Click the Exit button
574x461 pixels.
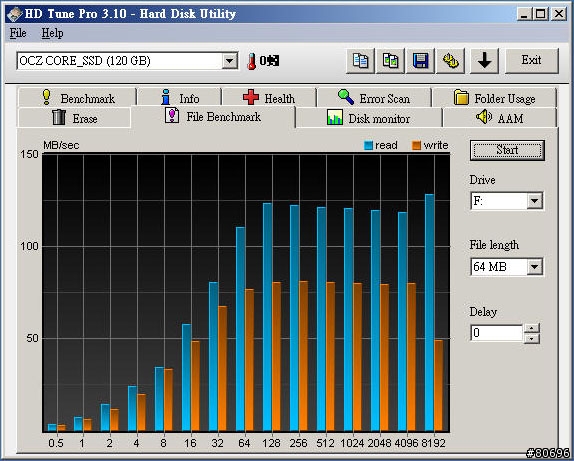point(532,60)
